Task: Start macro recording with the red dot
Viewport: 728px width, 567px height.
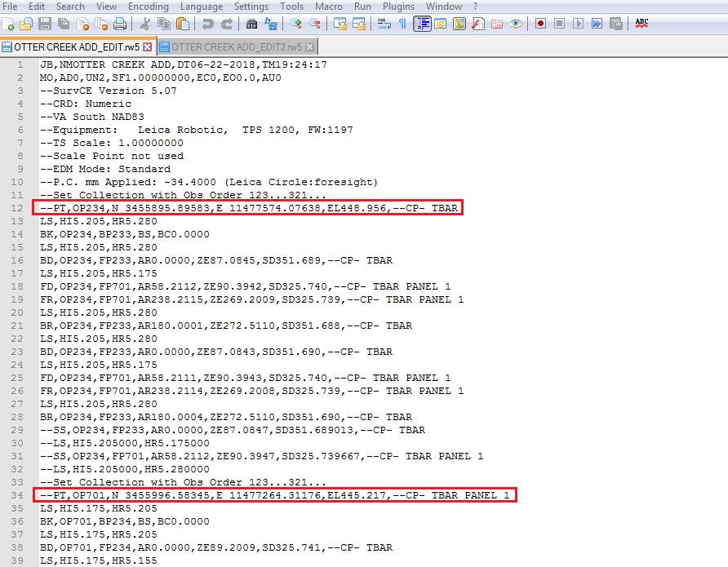Action: click(540, 24)
